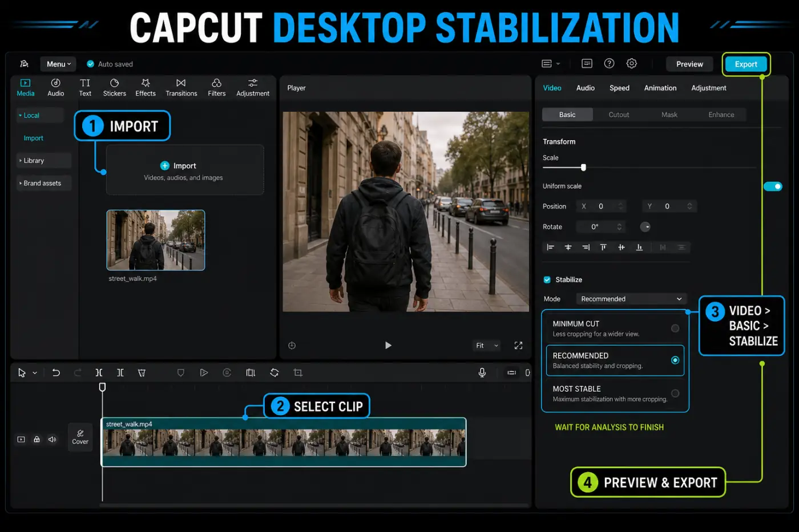This screenshot has height=532, width=799.
Task: Click the Redo arrow in timeline toolbar
Action: tap(78, 372)
